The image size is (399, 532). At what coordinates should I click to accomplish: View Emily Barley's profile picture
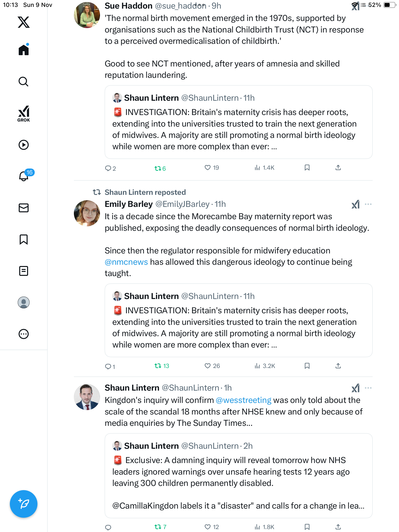tap(87, 213)
